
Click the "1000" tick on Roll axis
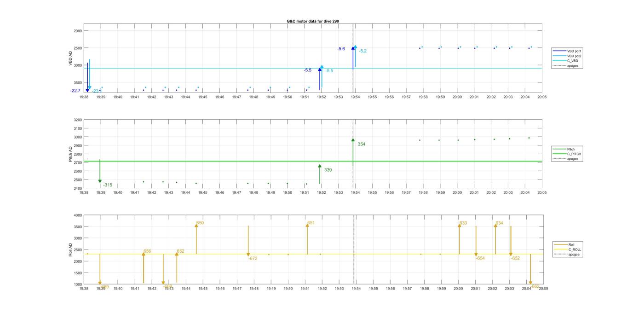tap(78, 284)
